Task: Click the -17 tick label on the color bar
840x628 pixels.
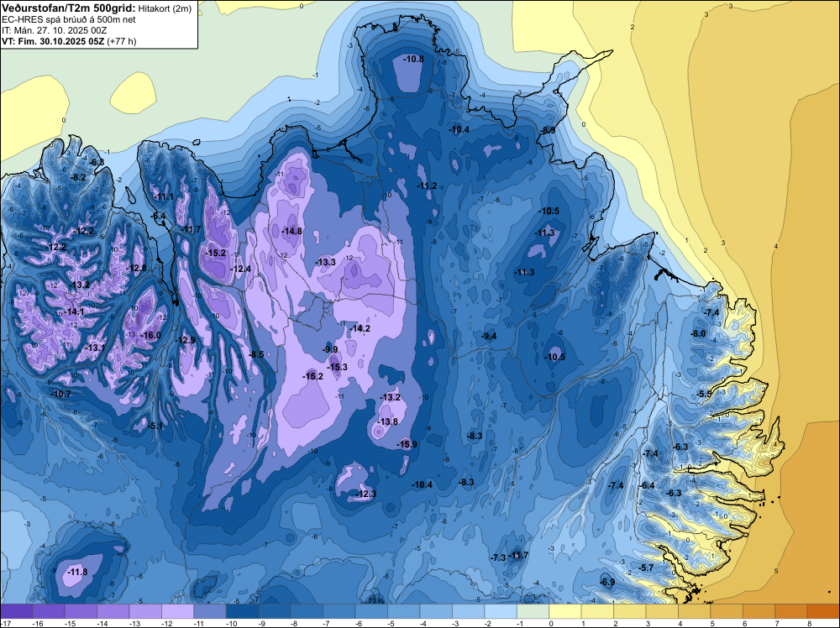Action: 5,624
